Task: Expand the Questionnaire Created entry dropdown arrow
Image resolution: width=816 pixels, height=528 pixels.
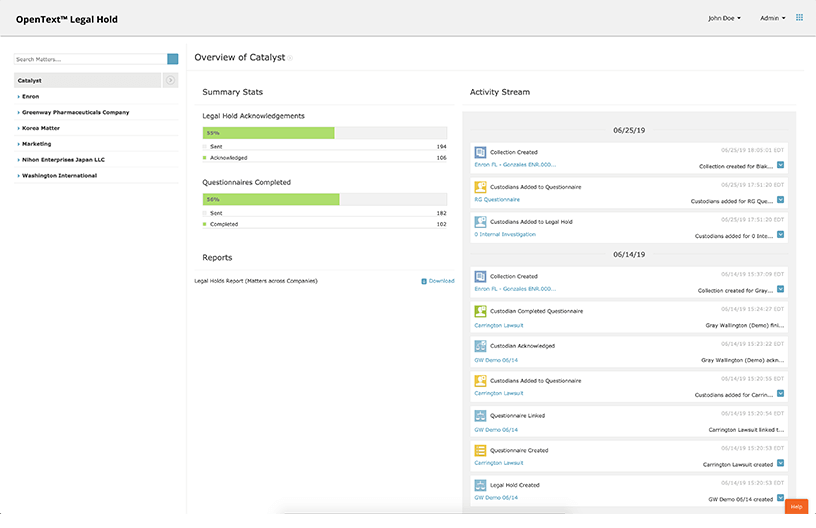Action: point(780,464)
